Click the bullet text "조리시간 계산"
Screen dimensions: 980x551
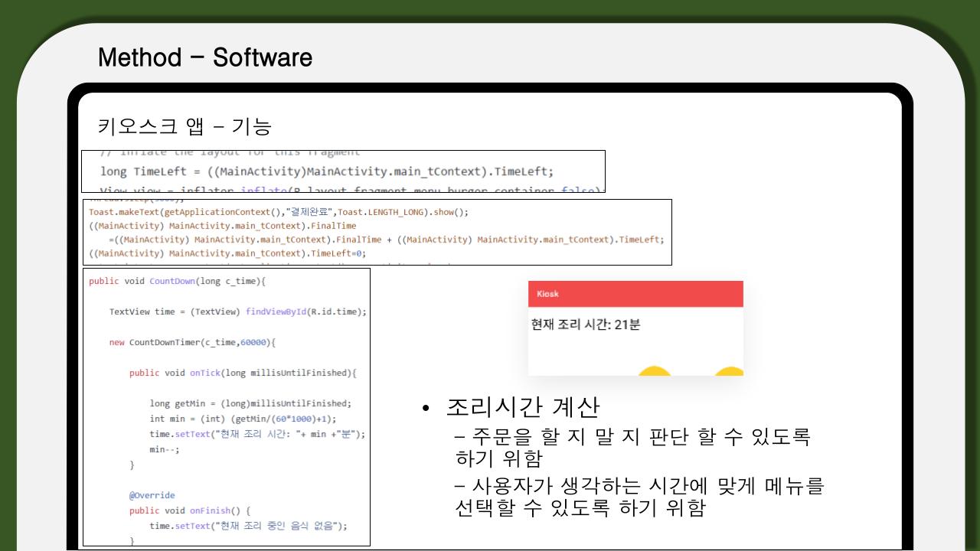(x=524, y=407)
